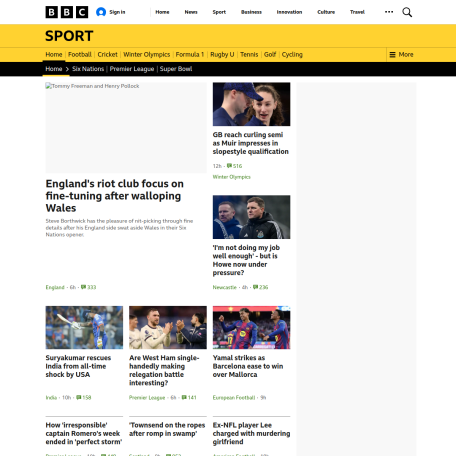Select Cricket in sport navigation
This screenshot has height=456, width=456.
[x=107, y=54]
